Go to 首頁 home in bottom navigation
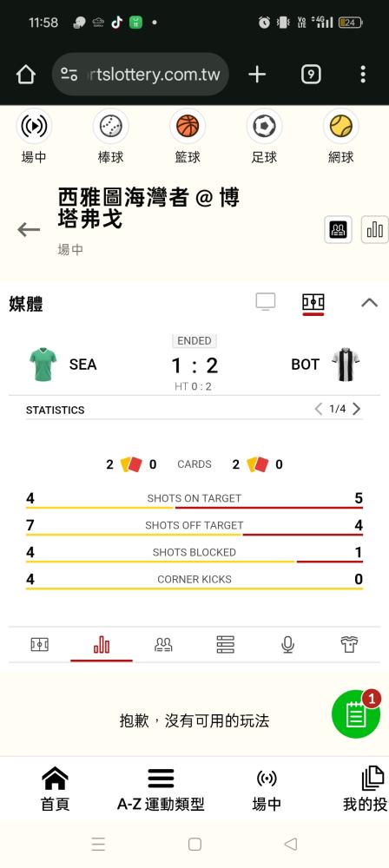The width and height of the screenshot is (389, 868). pyautogui.click(x=55, y=790)
